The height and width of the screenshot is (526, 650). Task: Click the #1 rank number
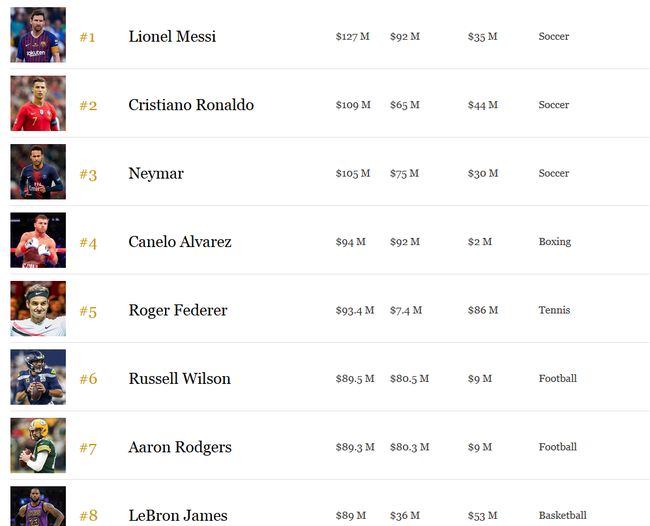88,38
